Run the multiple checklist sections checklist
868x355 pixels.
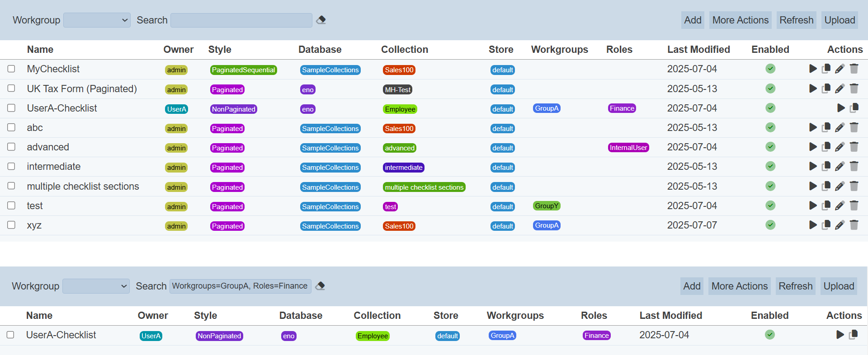pos(813,186)
